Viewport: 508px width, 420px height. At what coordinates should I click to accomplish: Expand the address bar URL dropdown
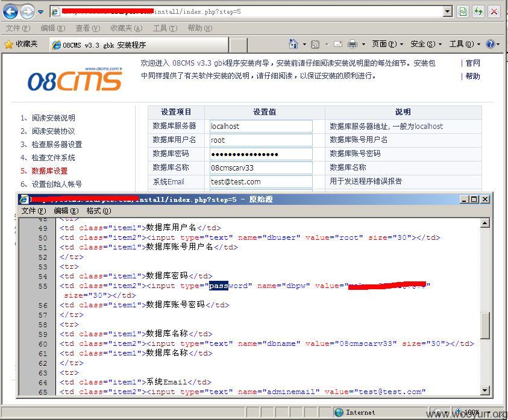447,11
